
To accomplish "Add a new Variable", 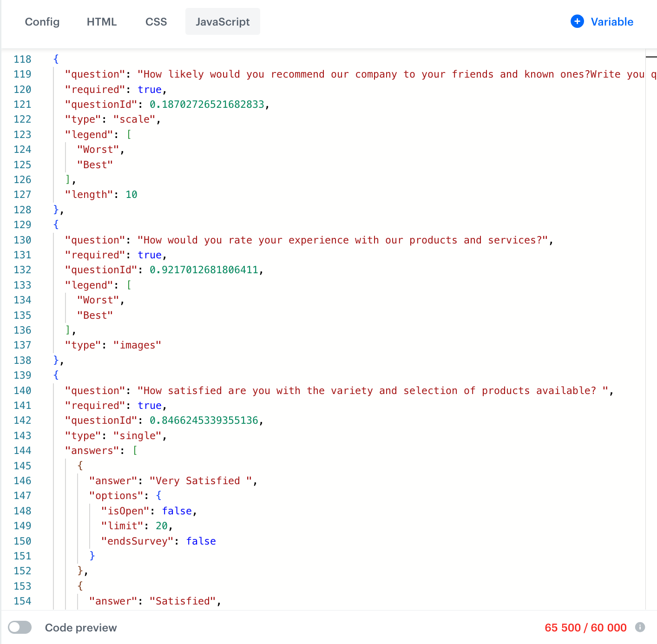I will 602,21.
